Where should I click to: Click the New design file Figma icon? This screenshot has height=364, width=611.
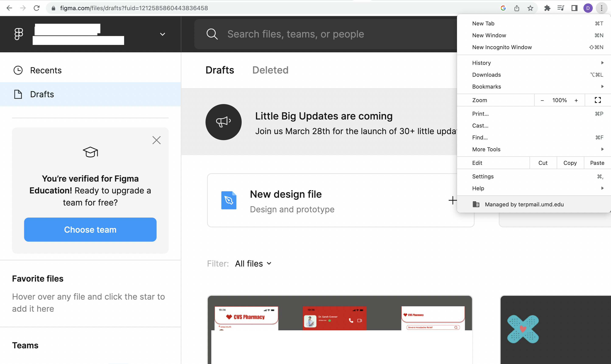pyautogui.click(x=228, y=200)
